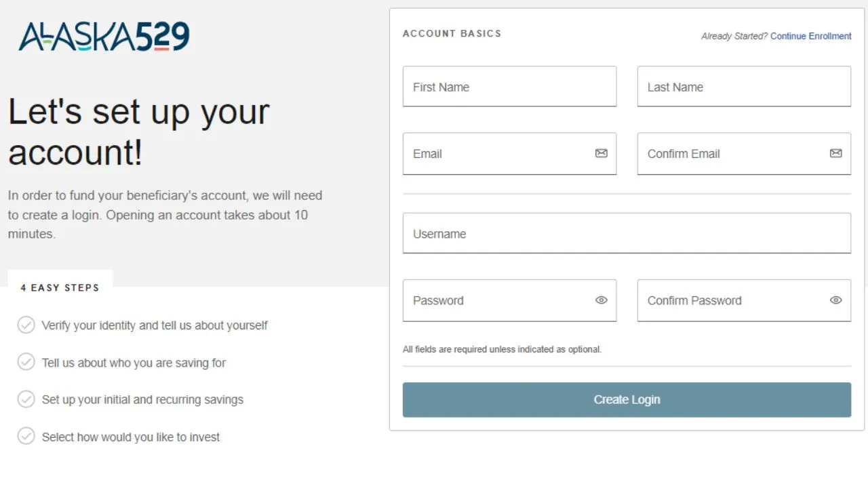Select the 4 Easy Steps tab label
Screen dimensions: 868x488
[x=60, y=287]
